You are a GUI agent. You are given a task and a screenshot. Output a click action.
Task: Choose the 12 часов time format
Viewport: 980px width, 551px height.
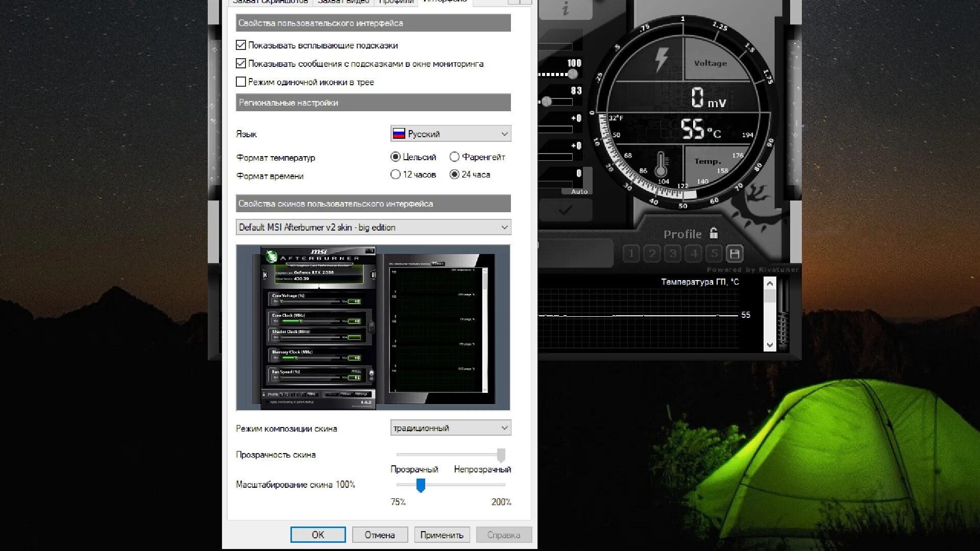click(x=395, y=174)
